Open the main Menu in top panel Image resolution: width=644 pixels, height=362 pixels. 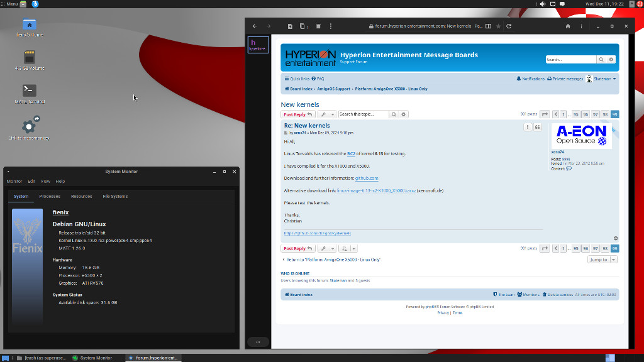(x=9, y=4)
